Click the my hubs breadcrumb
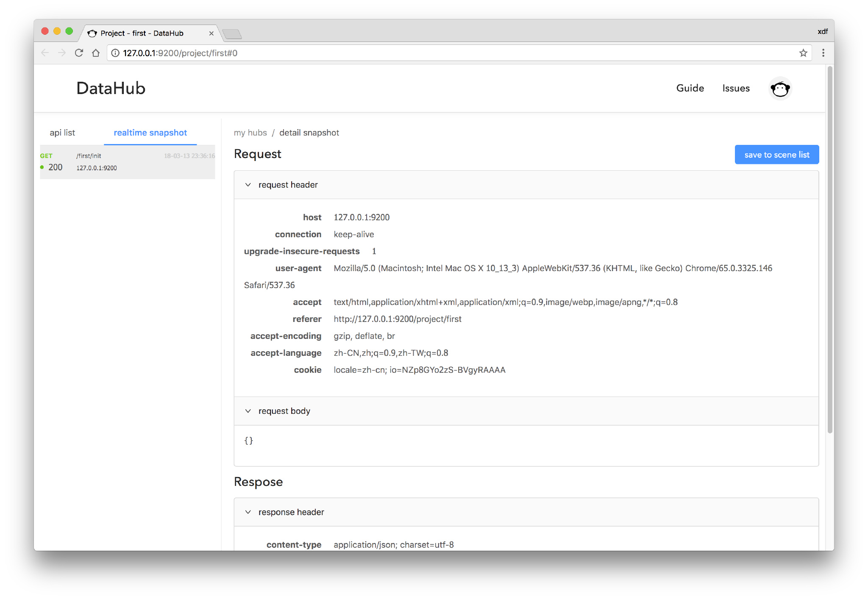868x599 pixels. pos(250,133)
